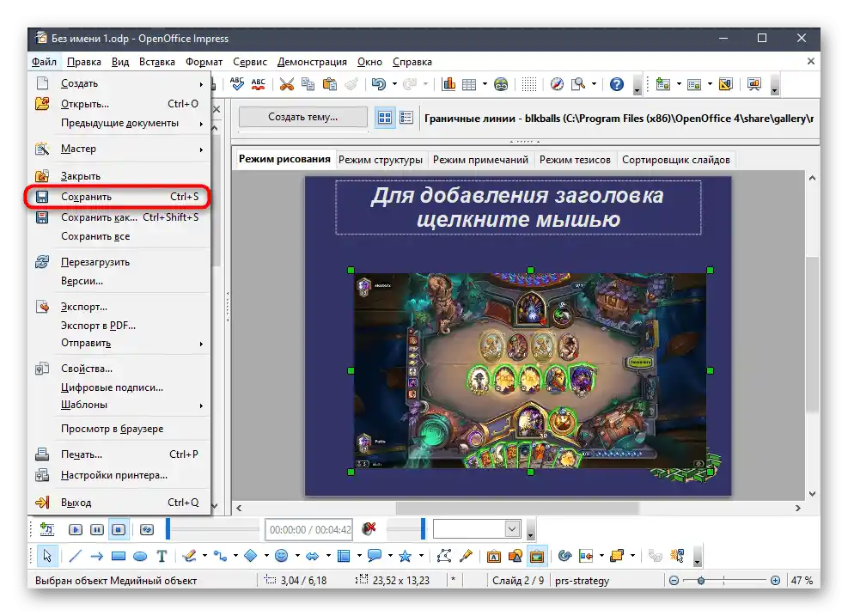Open the Gallery icon in drawing toolbar
Viewport: 848px width, 616px height.
point(536,556)
